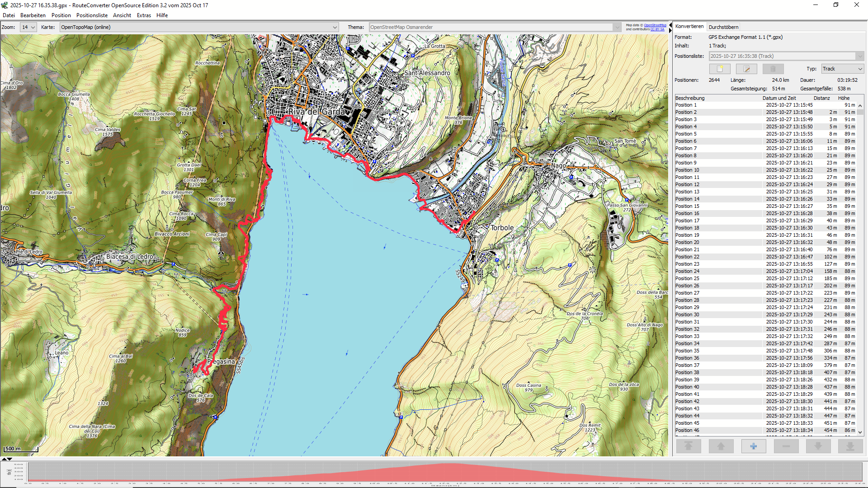Switch to the Durchstöbern tab
This screenshot has width=868, height=488.
point(723,27)
